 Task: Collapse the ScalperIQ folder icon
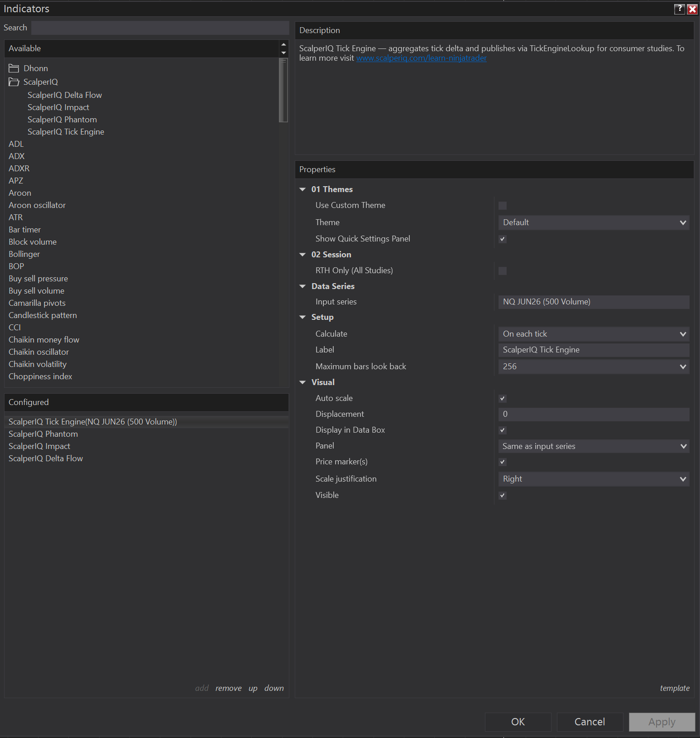14,82
